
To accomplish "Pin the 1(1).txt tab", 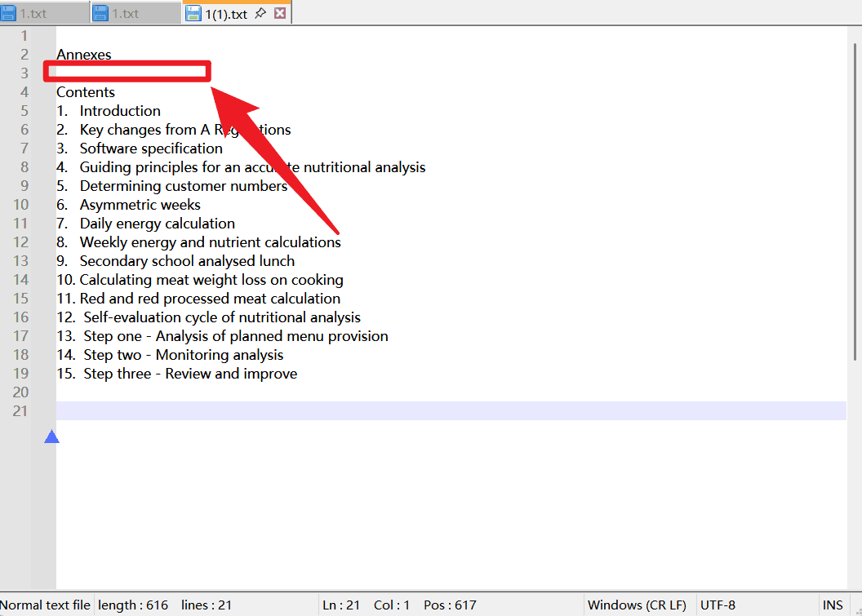I will click(260, 13).
